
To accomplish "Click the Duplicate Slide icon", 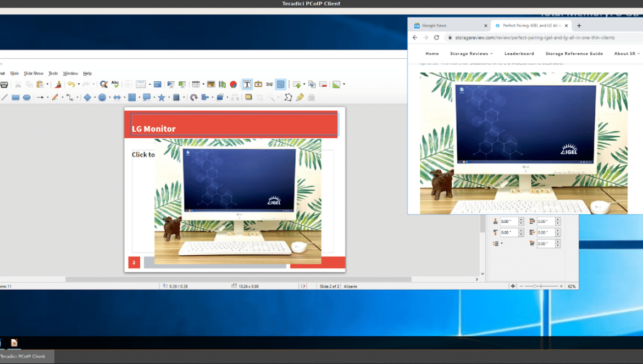I will 312,85.
